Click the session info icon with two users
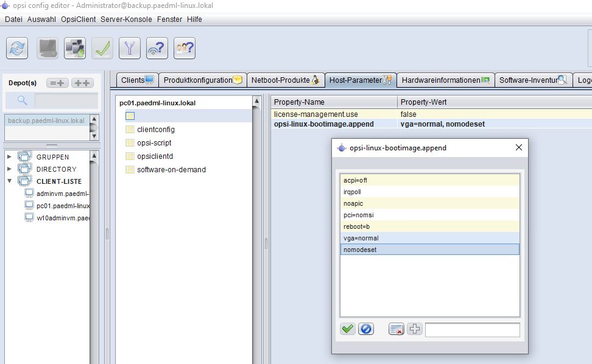 click(x=185, y=48)
